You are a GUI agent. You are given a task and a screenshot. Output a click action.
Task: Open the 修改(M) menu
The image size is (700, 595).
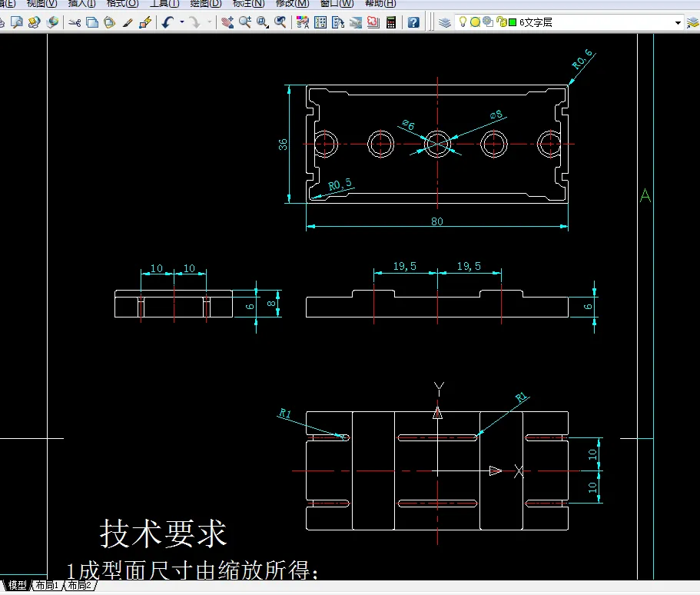pyautogui.click(x=293, y=4)
